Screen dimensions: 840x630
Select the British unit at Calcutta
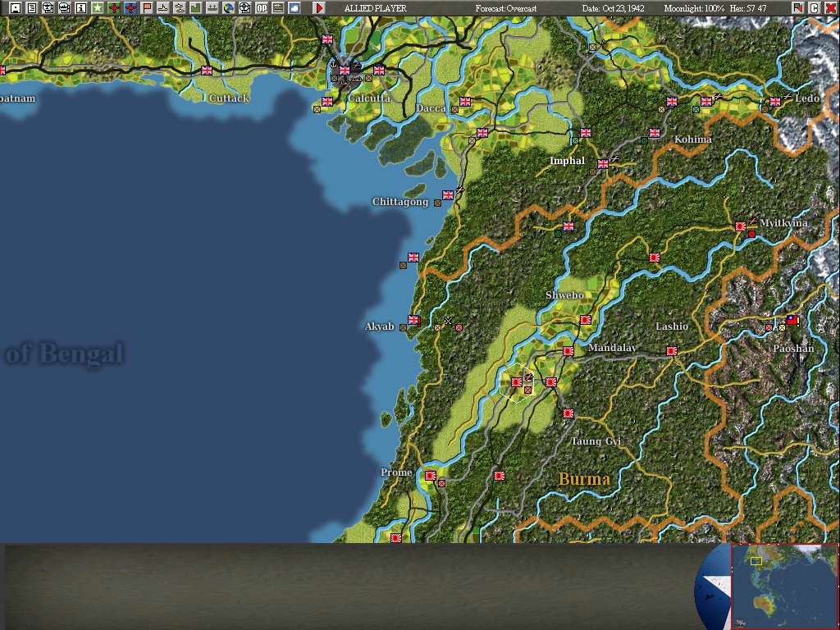[345, 71]
